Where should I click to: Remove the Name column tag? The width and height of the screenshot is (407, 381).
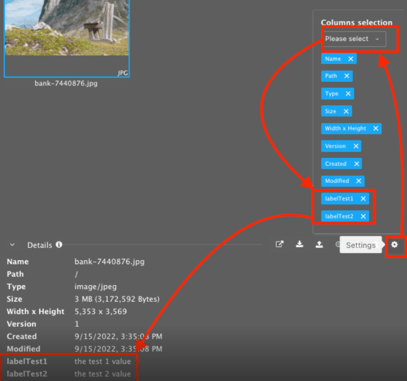point(351,59)
